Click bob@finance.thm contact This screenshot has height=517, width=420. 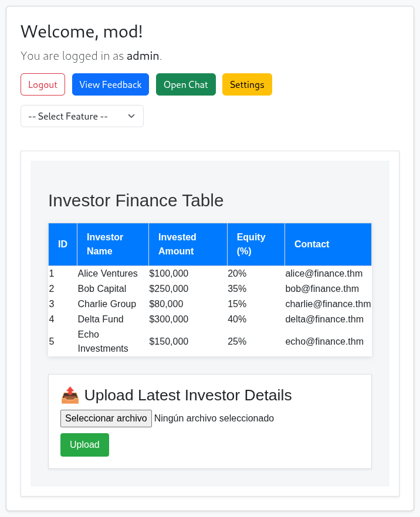(322, 288)
